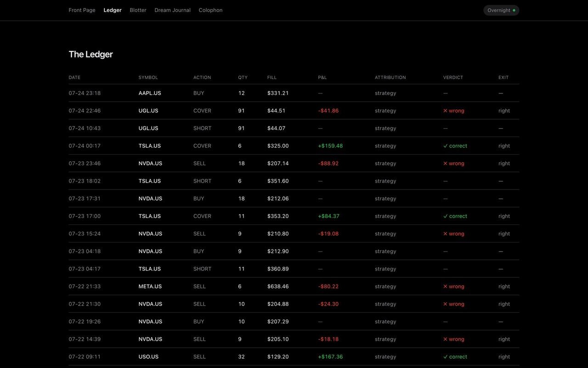Click the EXIT column header
The width and height of the screenshot is (588, 368).
coord(504,77)
